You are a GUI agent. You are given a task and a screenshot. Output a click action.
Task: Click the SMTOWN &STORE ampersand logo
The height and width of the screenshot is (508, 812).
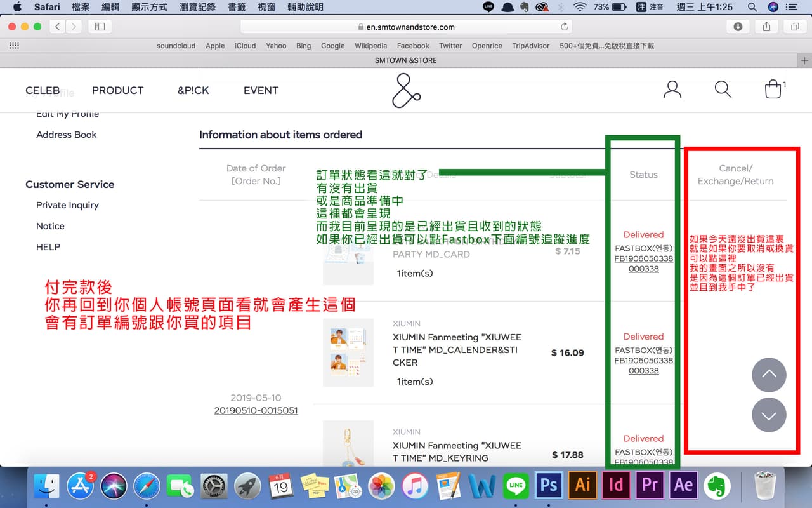(x=406, y=90)
